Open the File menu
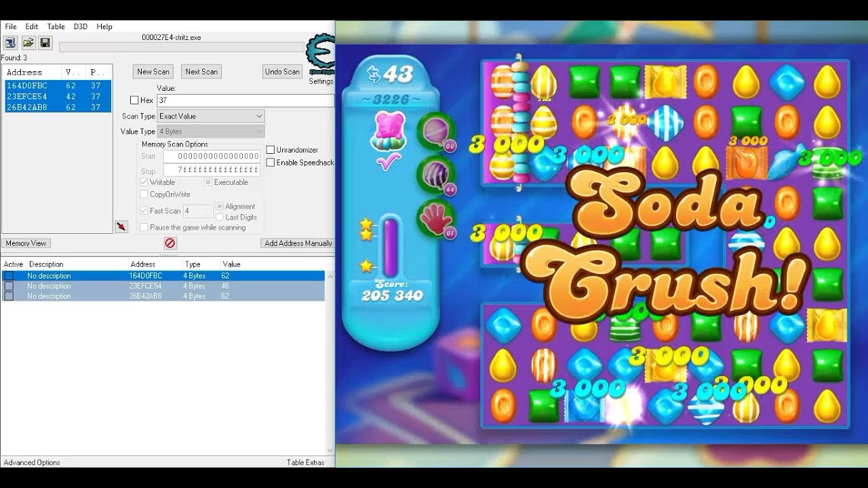The width and height of the screenshot is (868, 488). [x=11, y=26]
